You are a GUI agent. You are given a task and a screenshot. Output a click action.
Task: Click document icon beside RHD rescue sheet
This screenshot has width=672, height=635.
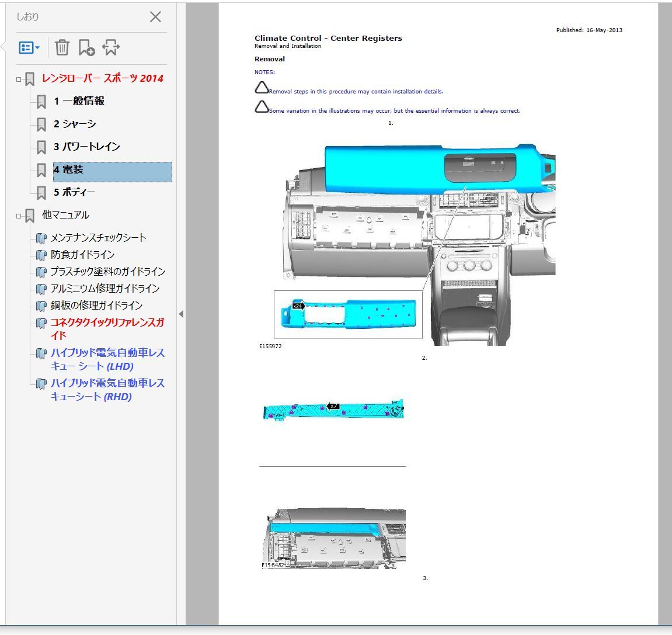pyautogui.click(x=41, y=384)
